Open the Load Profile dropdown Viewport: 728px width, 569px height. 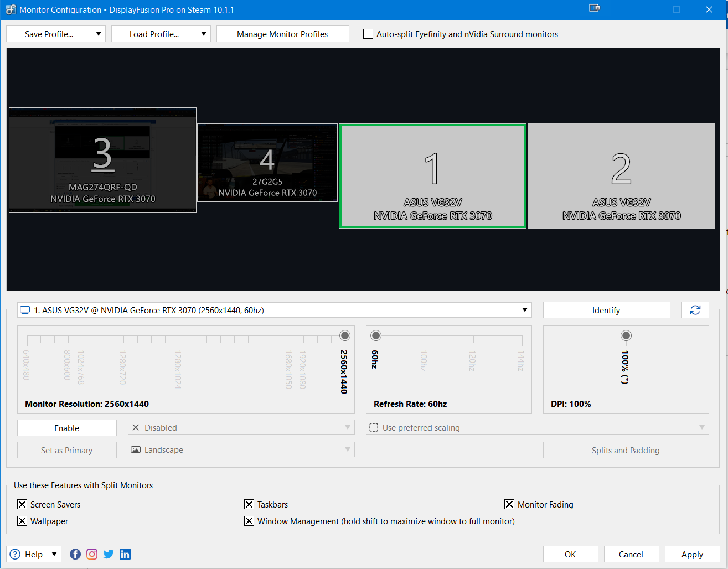(161, 34)
